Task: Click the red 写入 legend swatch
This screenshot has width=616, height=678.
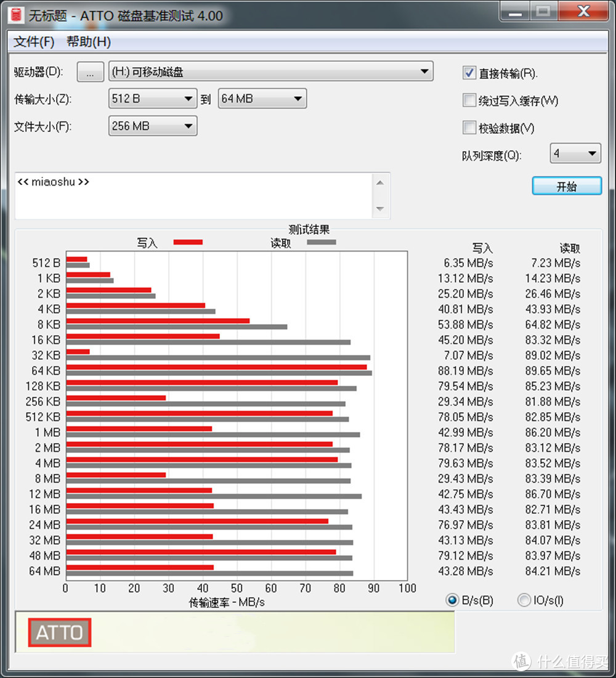Action: tap(188, 242)
